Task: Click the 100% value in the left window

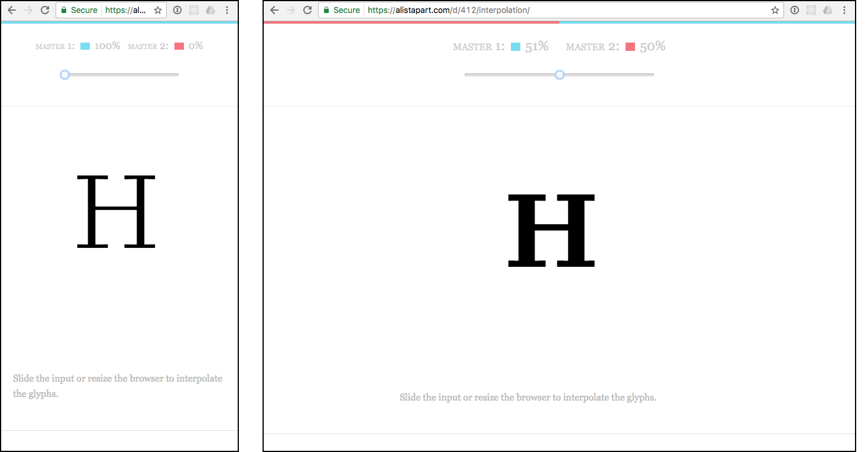Action: 107,46
